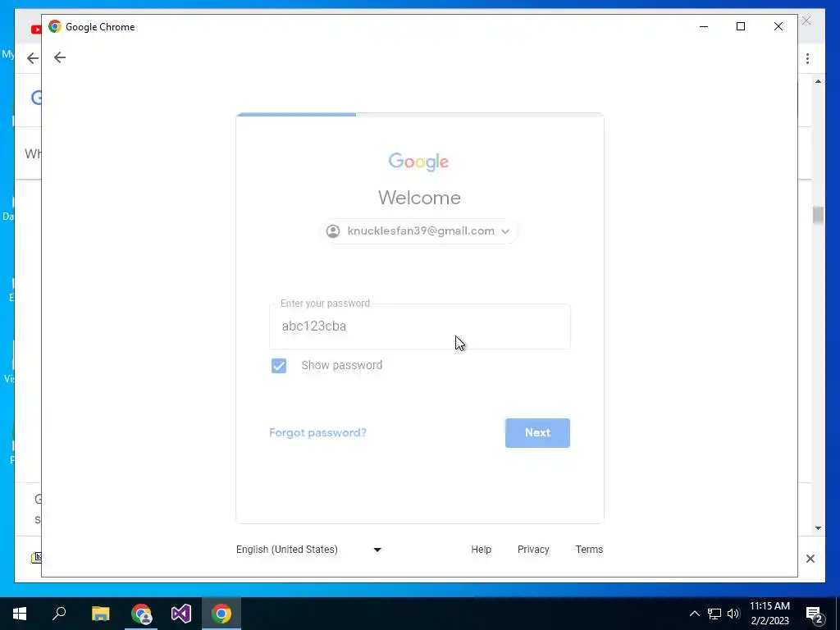Click the Show password label text
Viewport: 840px width, 630px height.
click(342, 365)
